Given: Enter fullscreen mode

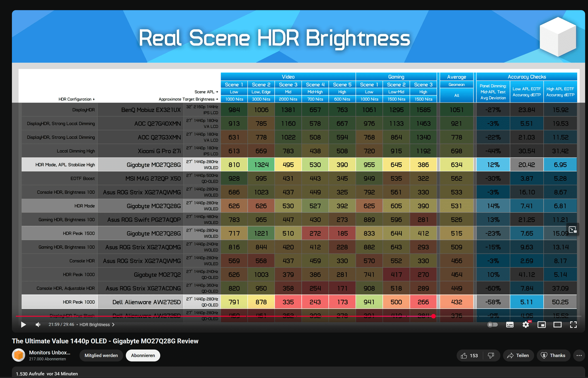Looking at the screenshot, I should [573, 325].
